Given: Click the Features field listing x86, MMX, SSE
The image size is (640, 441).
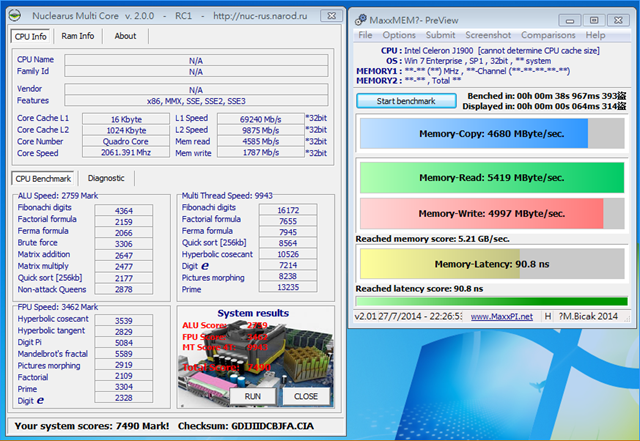Looking at the screenshot, I should [x=196, y=101].
